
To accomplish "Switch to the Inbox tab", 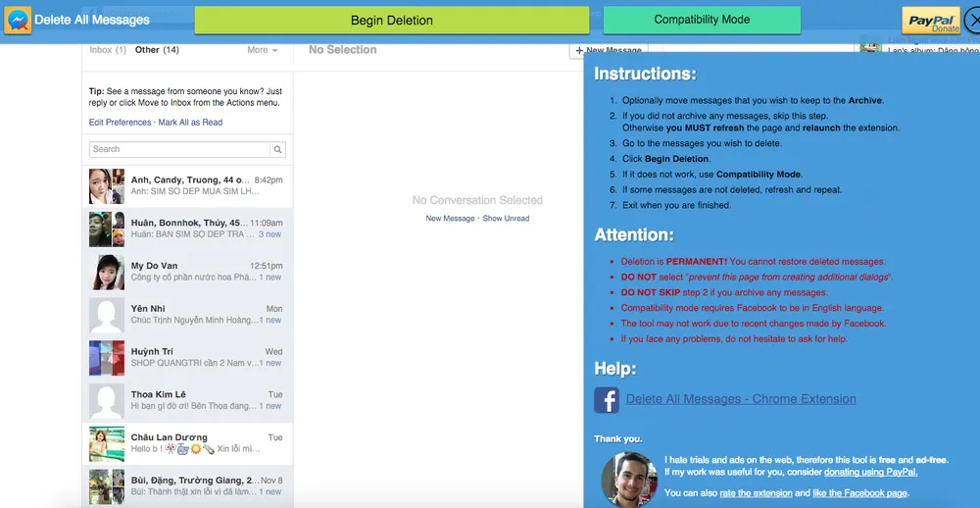I will tap(107, 50).
